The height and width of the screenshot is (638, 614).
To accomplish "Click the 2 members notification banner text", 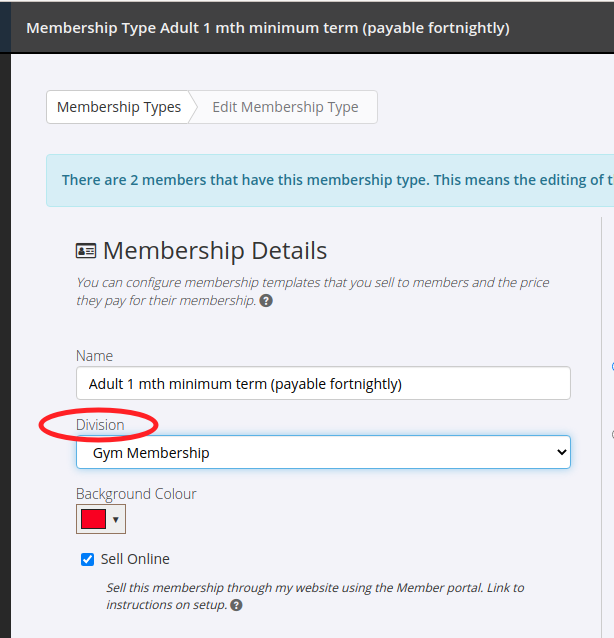I will point(338,180).
